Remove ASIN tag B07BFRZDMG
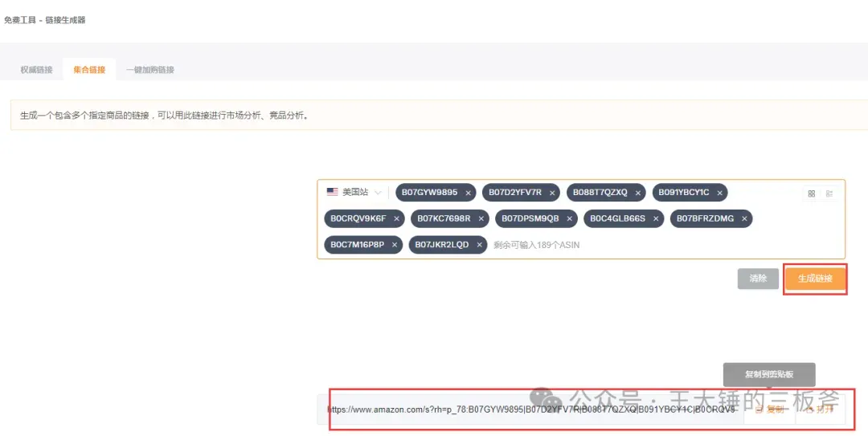 tap(744, 219)
